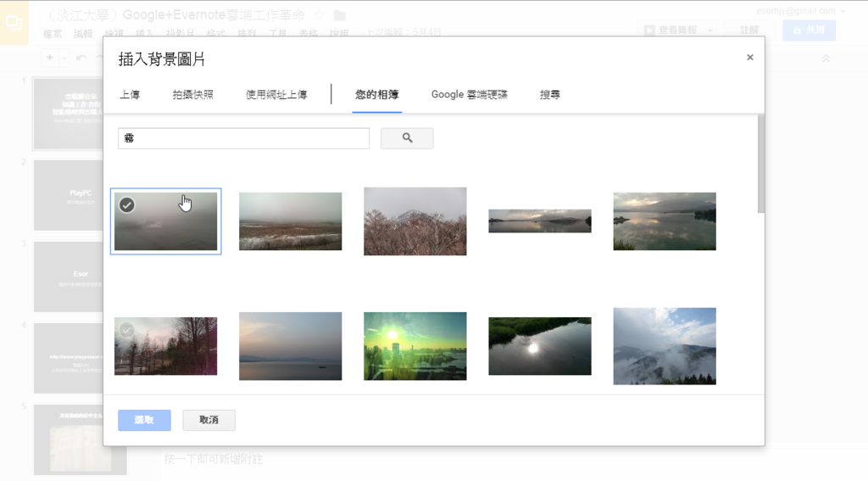868x481 pixels.
Task: Select the green-tinted city sunrise photo
Action: pos(415,346)
